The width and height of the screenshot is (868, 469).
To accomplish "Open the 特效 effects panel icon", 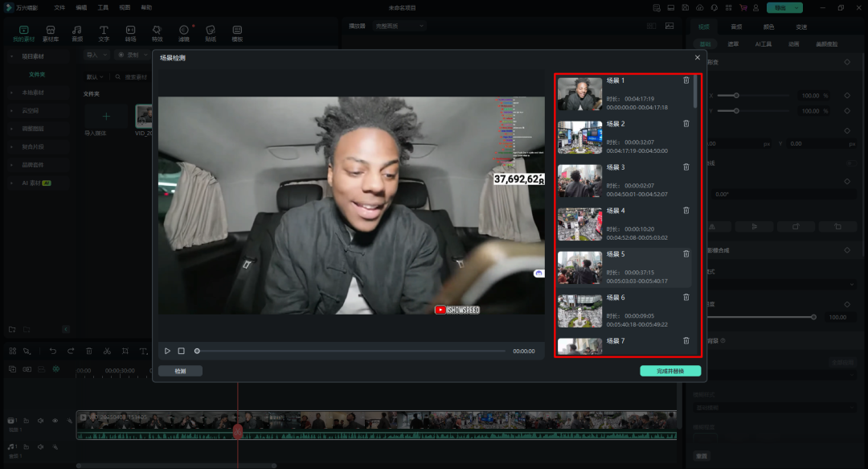I will [x=158, y=33].
